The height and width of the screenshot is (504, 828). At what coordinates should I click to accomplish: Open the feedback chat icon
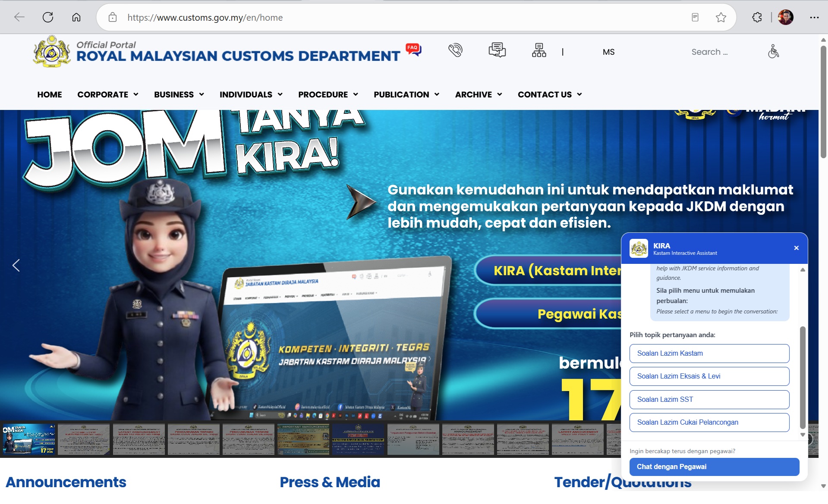[x=497, y=50]
